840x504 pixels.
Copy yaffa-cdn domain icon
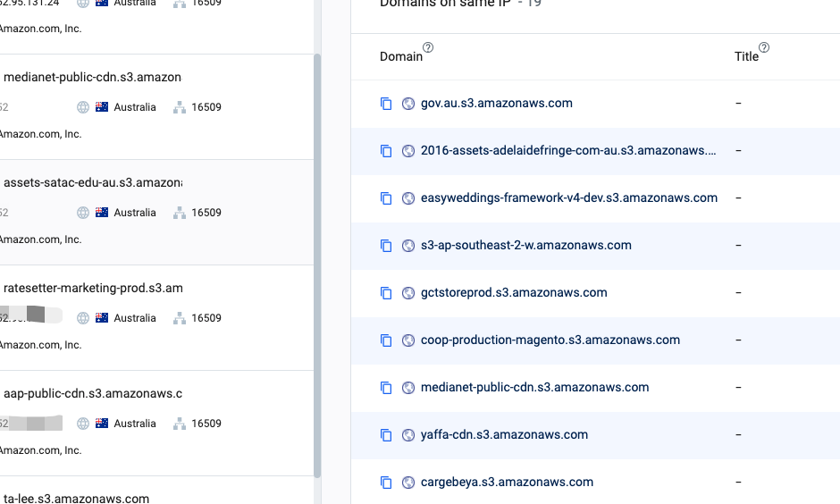click(386, 435)
